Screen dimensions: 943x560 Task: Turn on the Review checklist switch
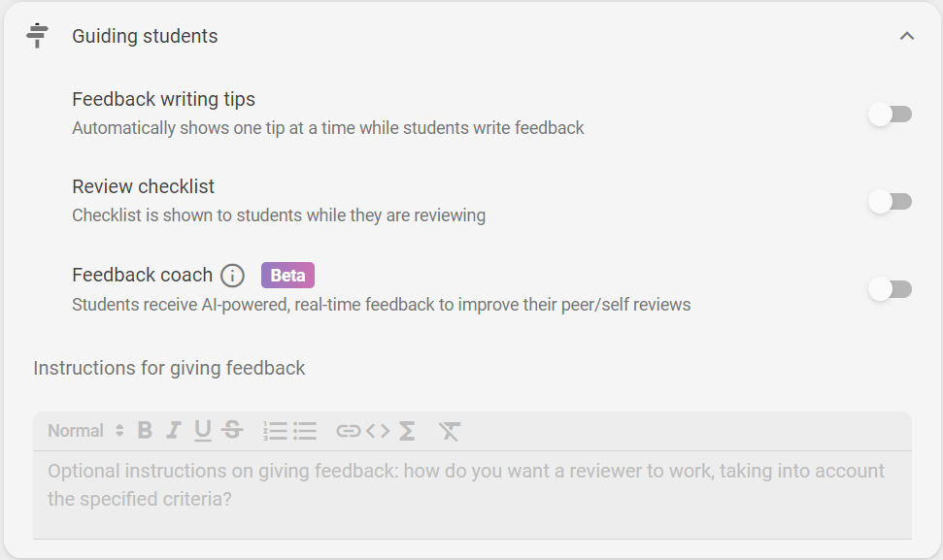[x=891, y=201]
